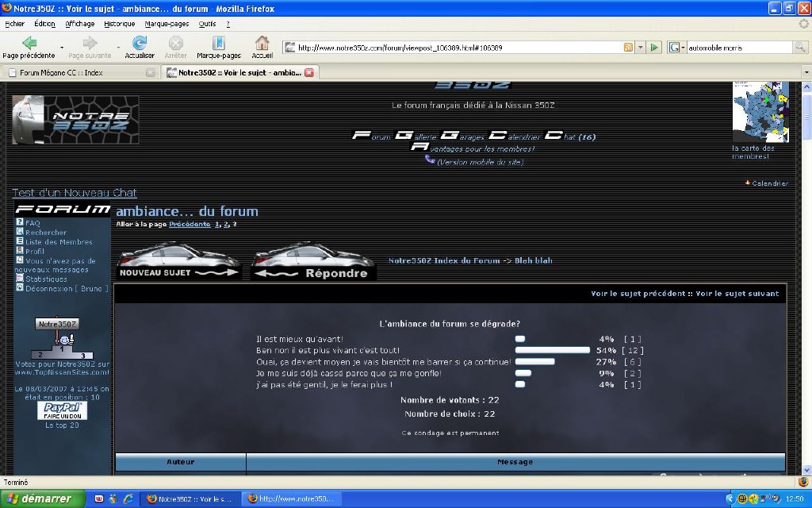The width and height of the screenshot is (812, 508).
Task: Click the Profil avatar icon
Action: (20, 250)
